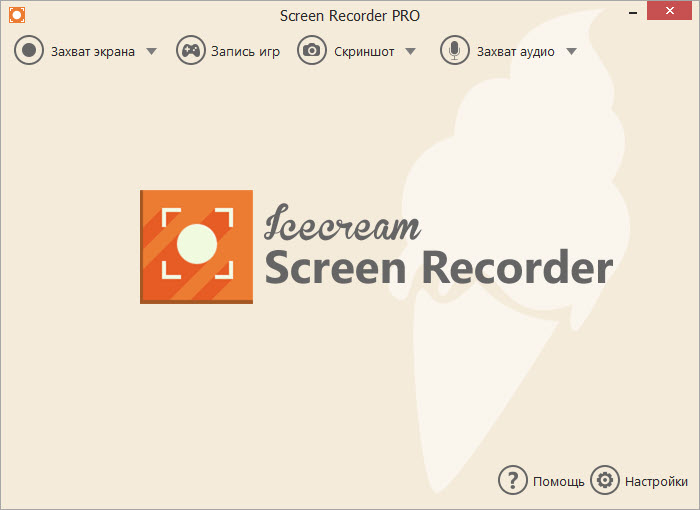Open the Настройки link

point(656,481)
